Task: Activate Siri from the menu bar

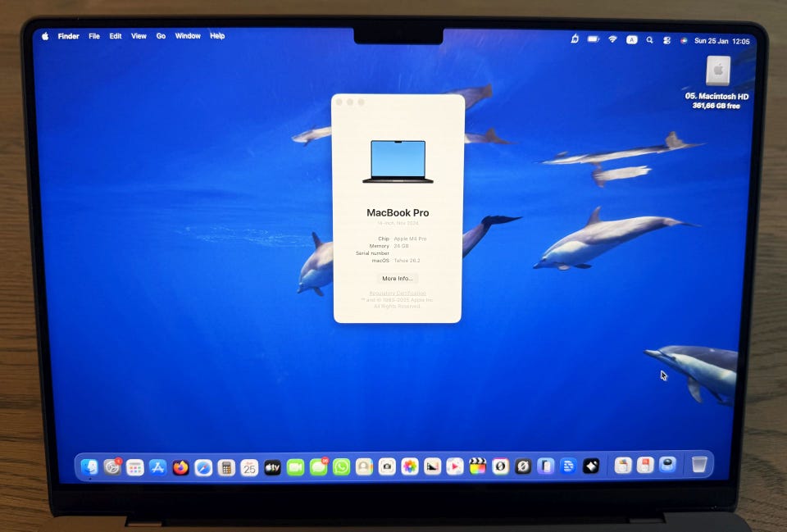Action: (x=683, y=41)
